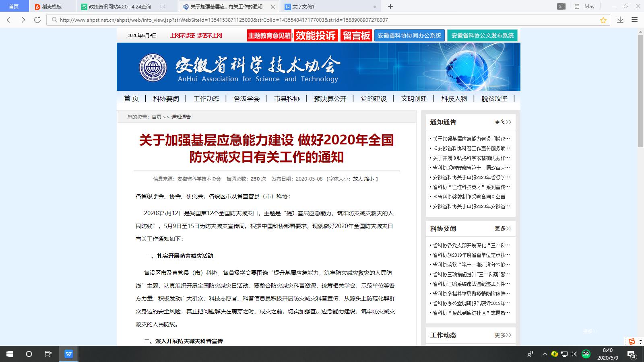Open the network status tray icon
The image size is (644, 362).
click(564, 354)
